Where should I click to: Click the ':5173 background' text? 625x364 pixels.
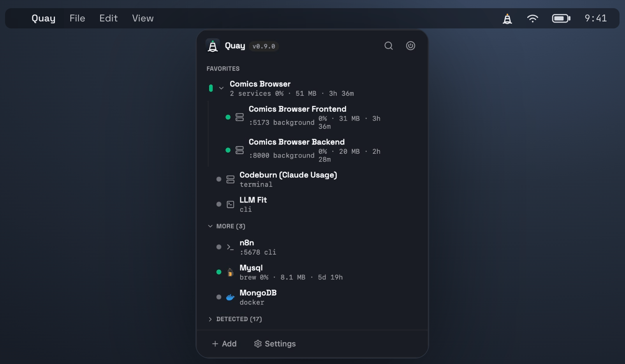(x=282, y=123)
